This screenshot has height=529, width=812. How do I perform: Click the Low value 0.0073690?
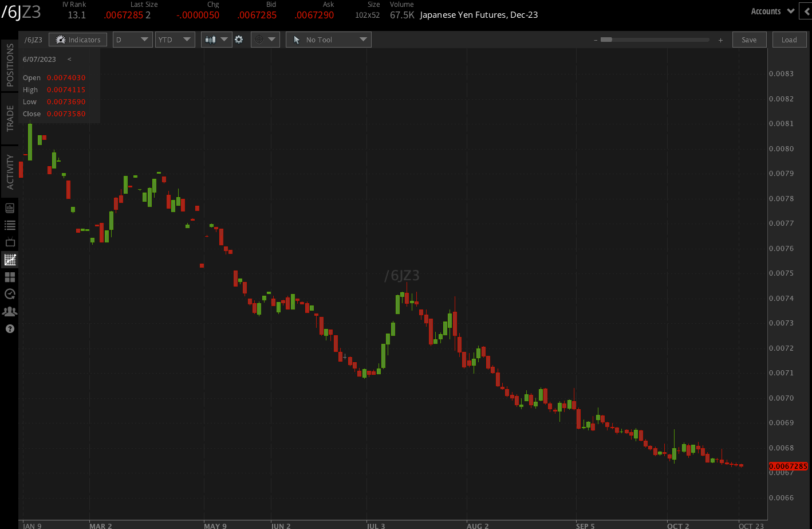[66, 102]
